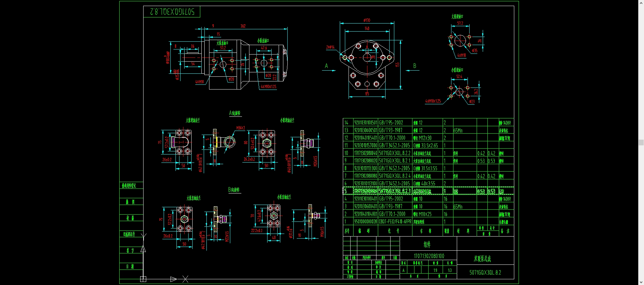
Task: Select 5071GQX3QL.8.2.4 in row 7
Action: tap(395, 176)
